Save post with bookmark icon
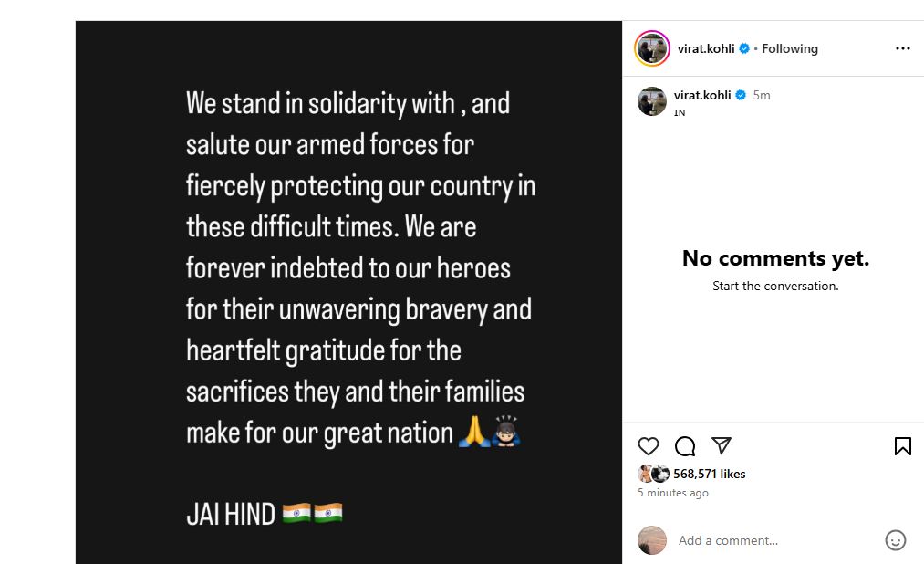 902,446
